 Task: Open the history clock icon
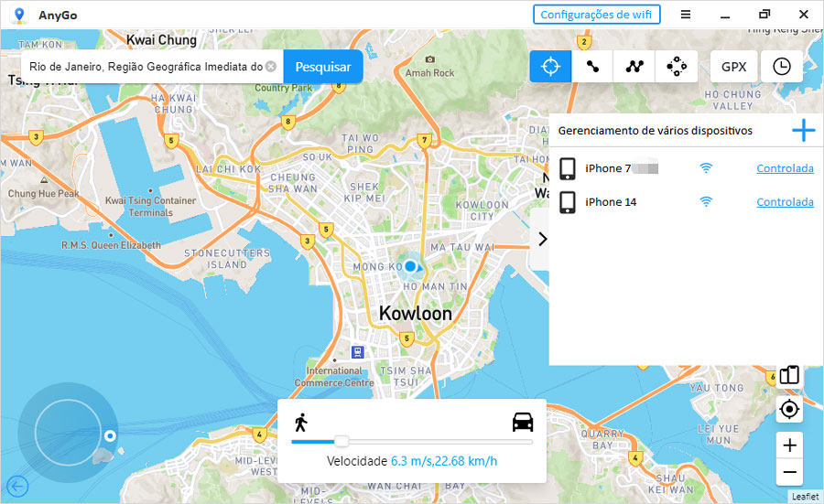[782, 67]
